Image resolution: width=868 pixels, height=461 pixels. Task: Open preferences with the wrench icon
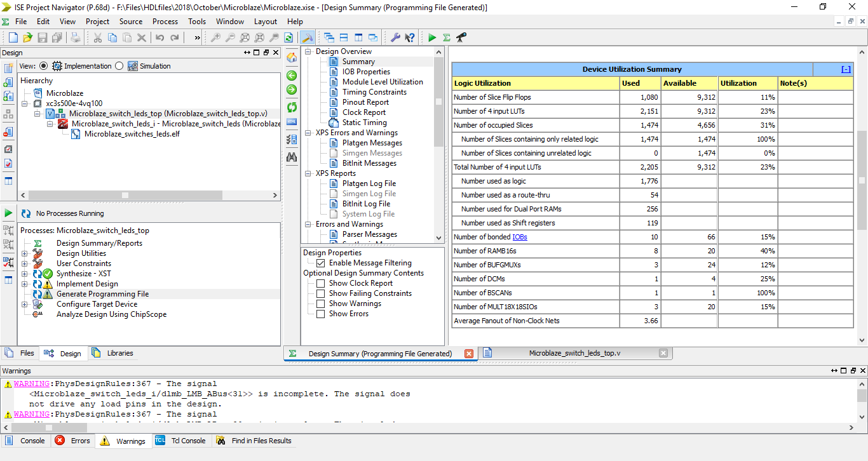395,37
